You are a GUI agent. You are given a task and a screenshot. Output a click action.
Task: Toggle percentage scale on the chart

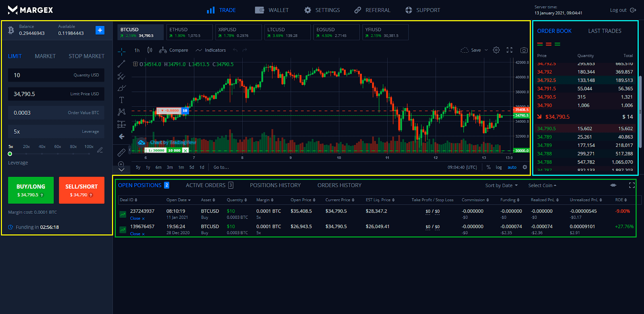(x=488, y=167)
